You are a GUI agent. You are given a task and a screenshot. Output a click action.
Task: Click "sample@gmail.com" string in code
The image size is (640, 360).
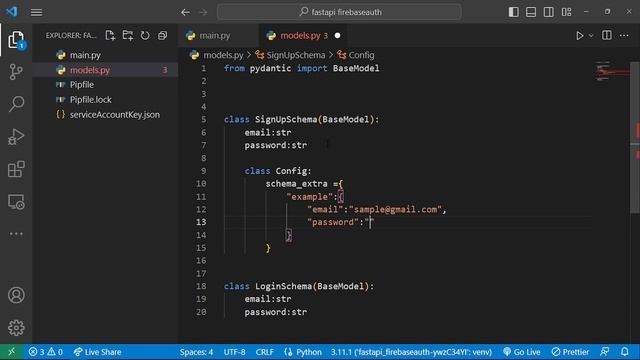pos(395,209)
